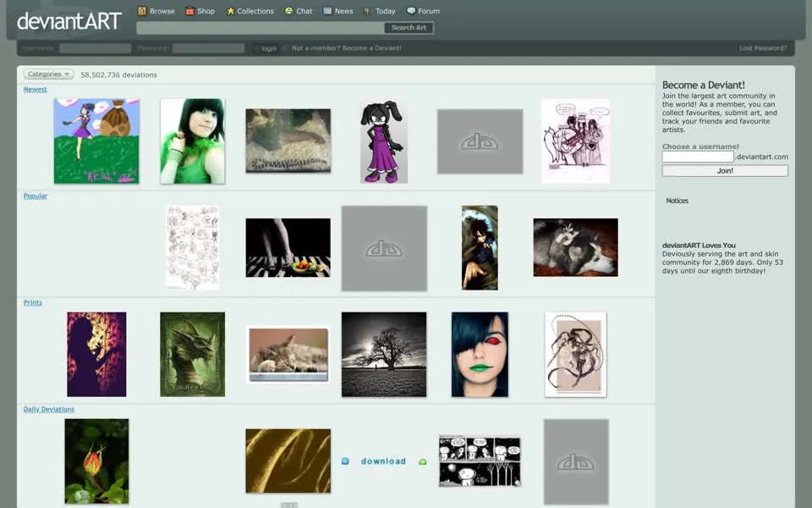
Task: Open the pink sketch comic in Newest
Action: click(x=576, y=141)
